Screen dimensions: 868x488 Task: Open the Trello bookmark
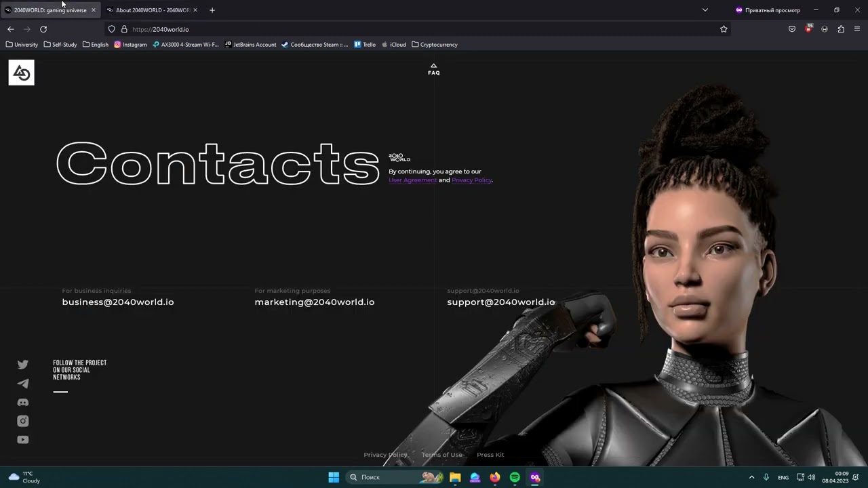(x=365, y=45)
